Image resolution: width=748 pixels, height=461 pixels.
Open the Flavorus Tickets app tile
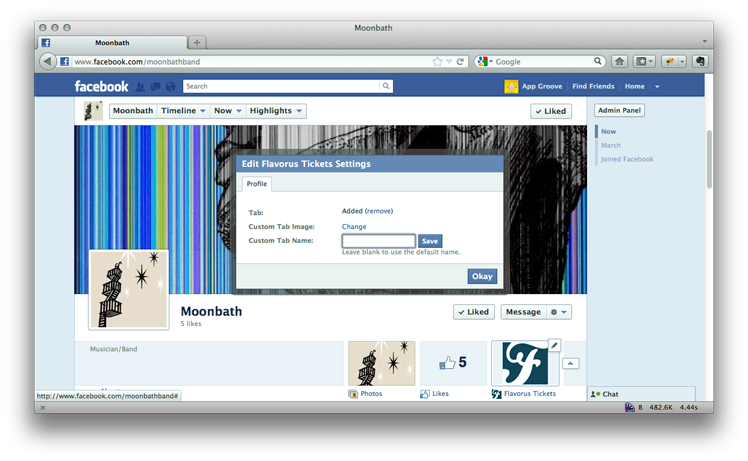[525, 363]
